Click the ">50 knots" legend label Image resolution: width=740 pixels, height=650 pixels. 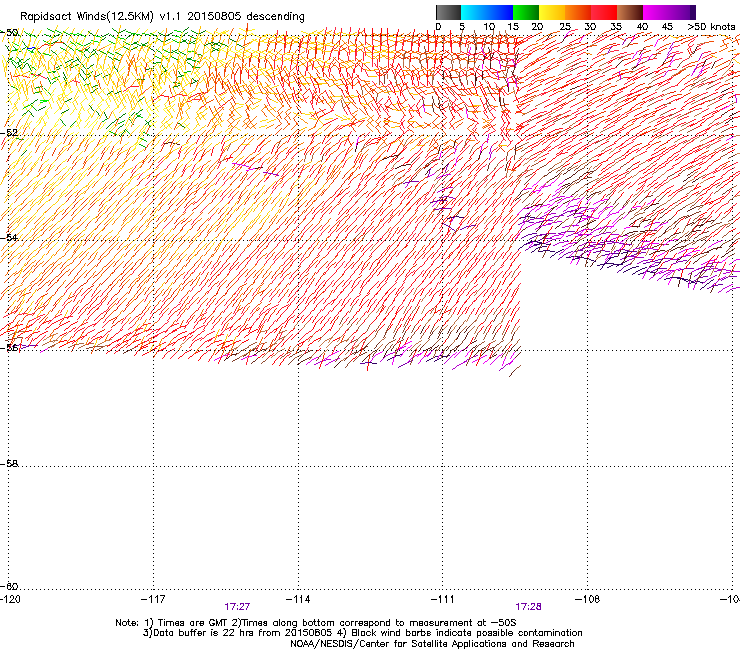point(712,26)
